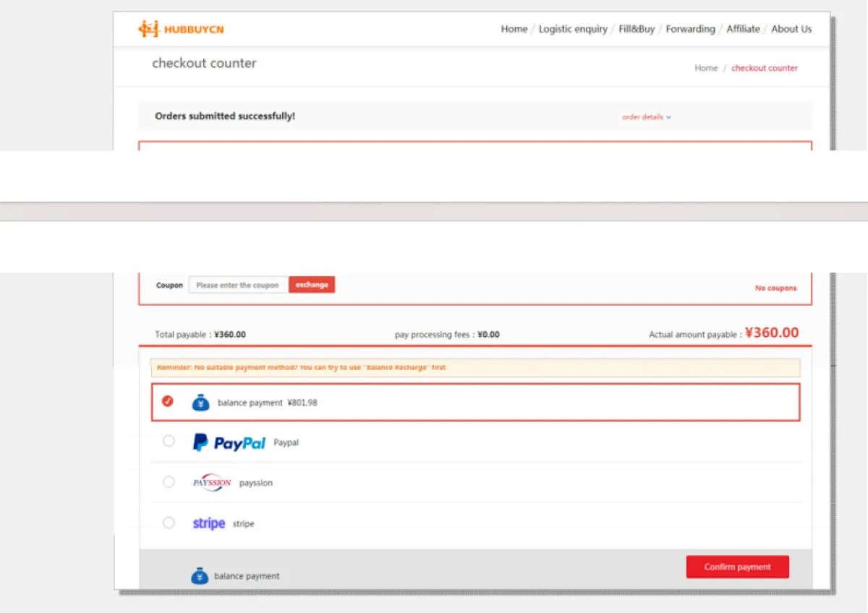Select the balance payment radio button
The image size is (868, 613).
coord(168,401)
